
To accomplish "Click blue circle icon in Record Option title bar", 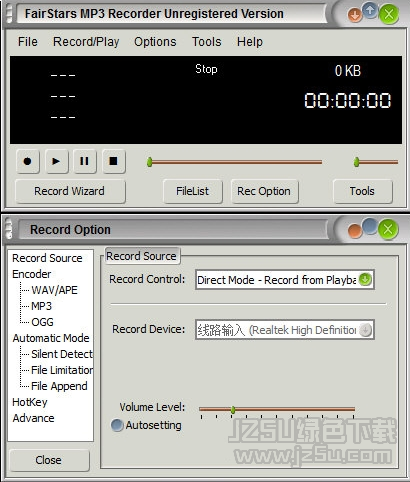I will (370, 226).
